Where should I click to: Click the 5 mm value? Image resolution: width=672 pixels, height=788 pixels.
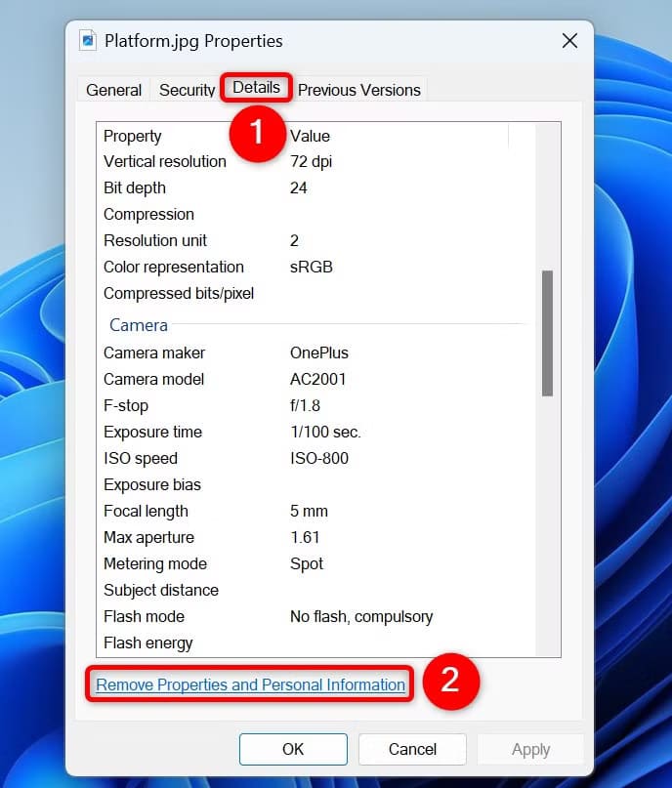309,511
